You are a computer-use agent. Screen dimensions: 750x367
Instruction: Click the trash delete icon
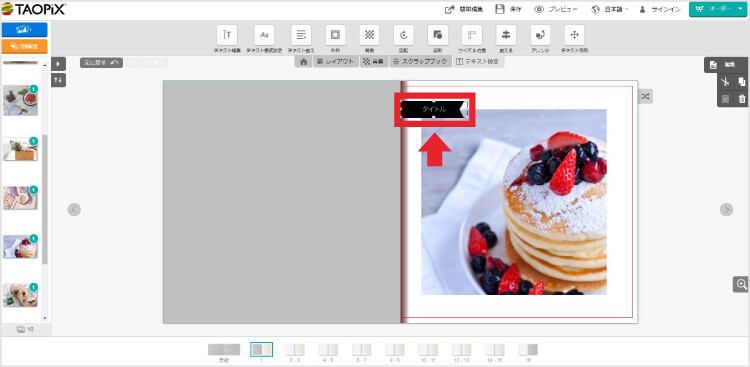pyautogui.click(x=742, y=99)
